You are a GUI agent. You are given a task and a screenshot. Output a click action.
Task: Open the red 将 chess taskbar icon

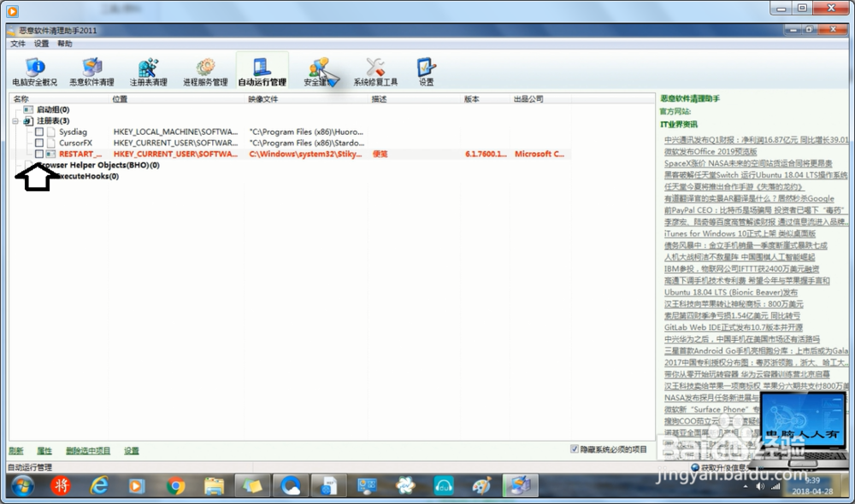point(61,485)
